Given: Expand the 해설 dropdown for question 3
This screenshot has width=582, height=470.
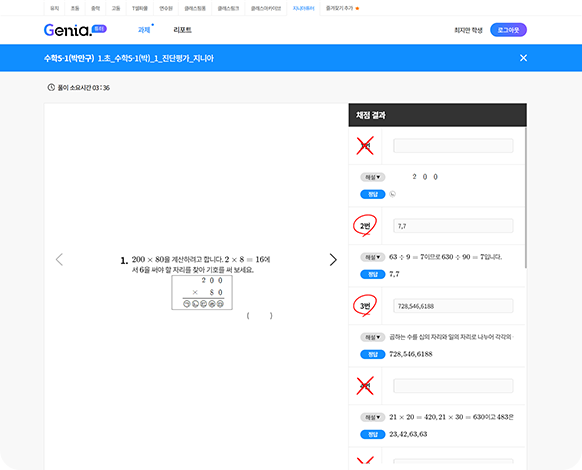Looking at the screenshot, I should 373,337.
